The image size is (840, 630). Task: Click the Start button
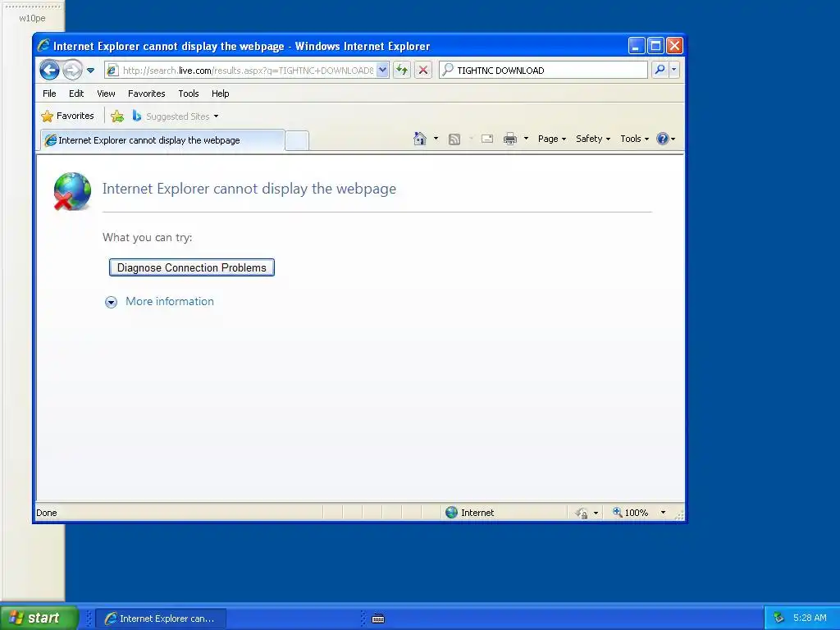tap(39, 618)
